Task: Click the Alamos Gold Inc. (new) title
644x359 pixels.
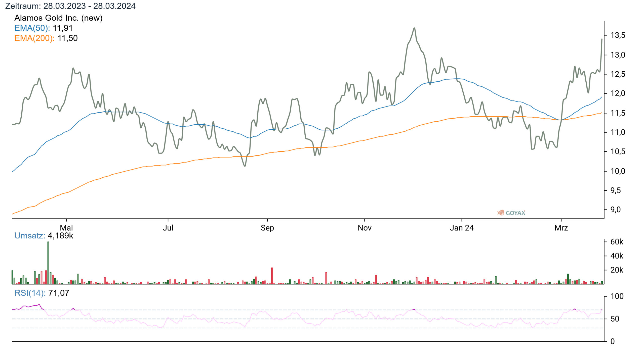Action: 58,18
